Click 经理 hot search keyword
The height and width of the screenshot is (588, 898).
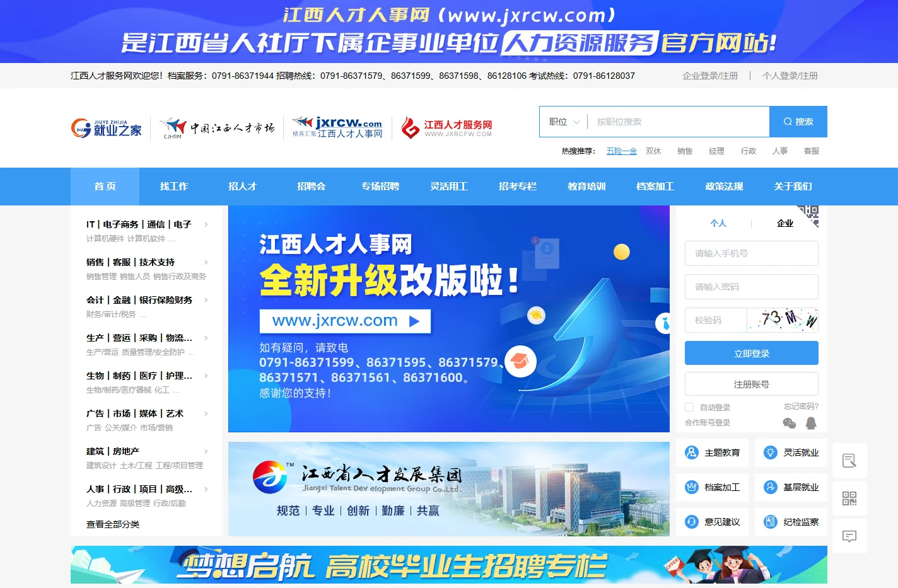pyautogui.click(x=716, y=151)
